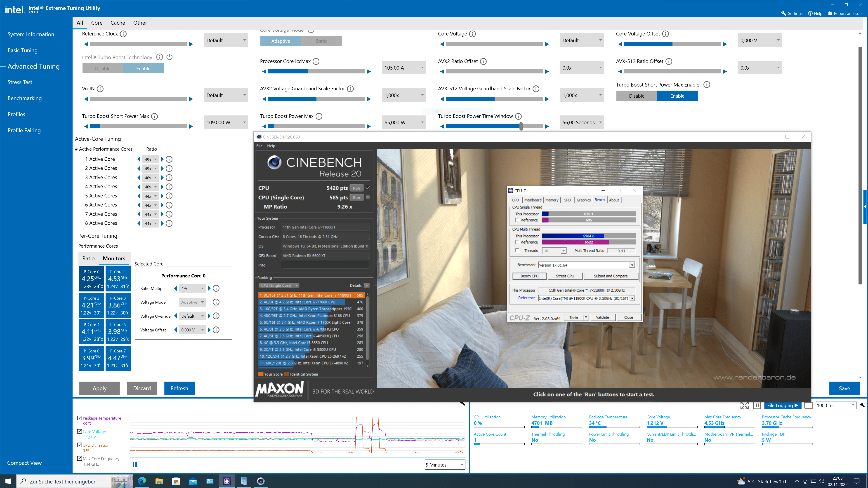Save the tuning profile with Save
Image resolution: width=868 pixels, height=488 pixels.
844,388
